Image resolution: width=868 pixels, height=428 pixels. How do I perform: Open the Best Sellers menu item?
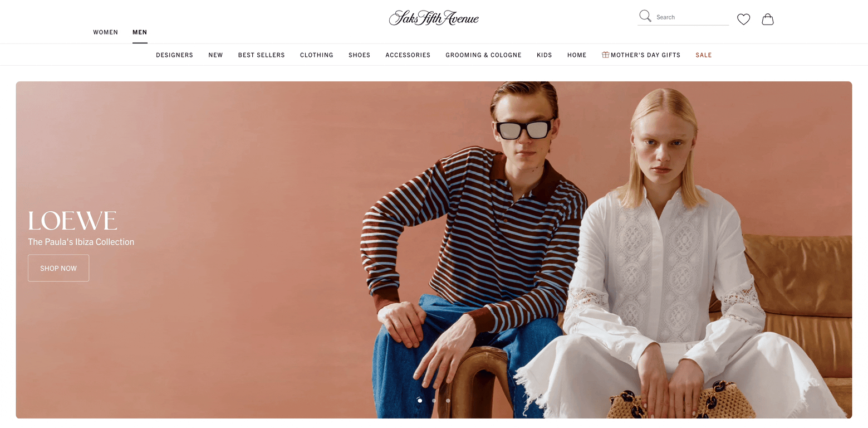(x=261, y=55)
